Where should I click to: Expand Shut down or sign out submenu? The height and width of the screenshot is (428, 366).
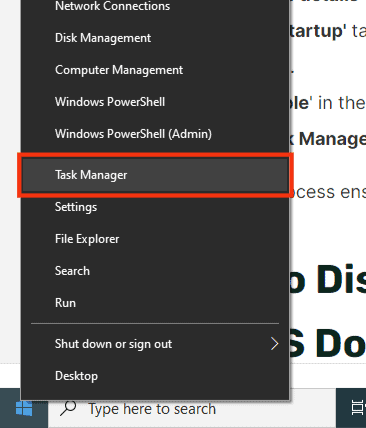155,344
